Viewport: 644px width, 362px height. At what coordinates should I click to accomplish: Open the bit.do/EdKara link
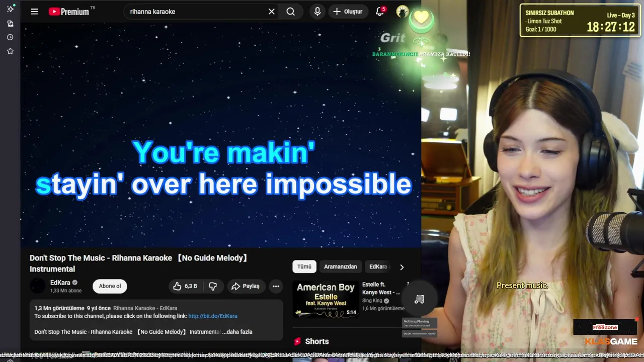pos(213,316)
